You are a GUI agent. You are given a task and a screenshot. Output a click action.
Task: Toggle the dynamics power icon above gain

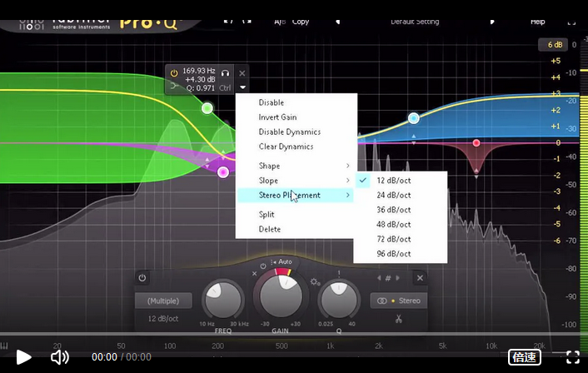click(263, 266)
